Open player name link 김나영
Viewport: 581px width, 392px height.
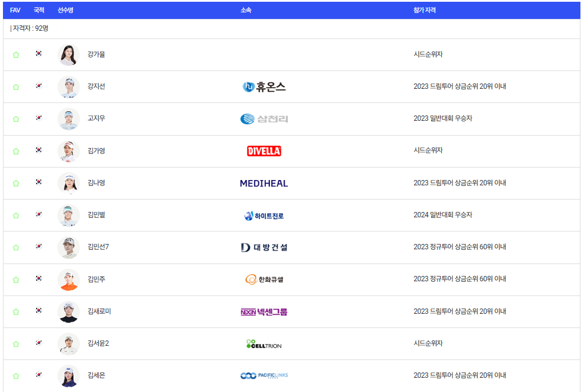coord(97,182)
